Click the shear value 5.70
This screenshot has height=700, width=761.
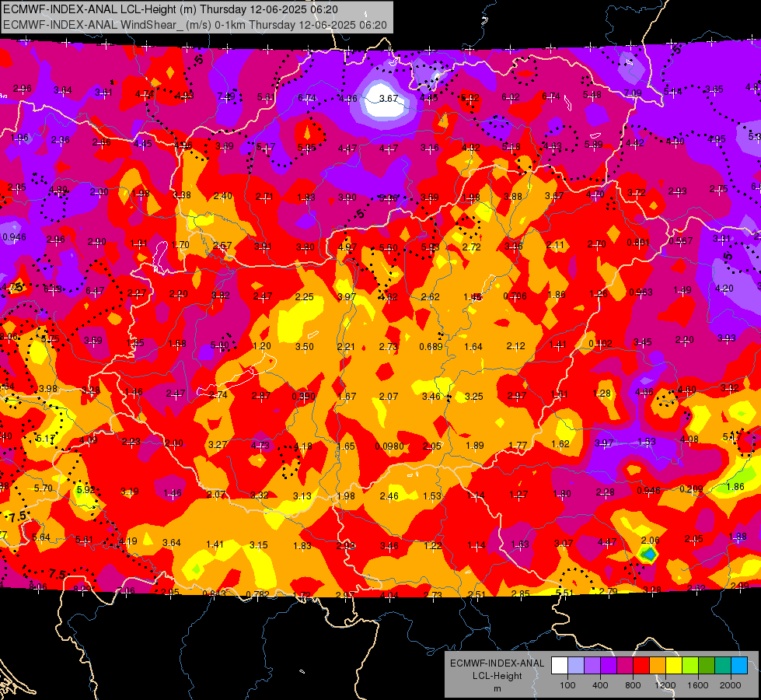click(x=44, y=488)
